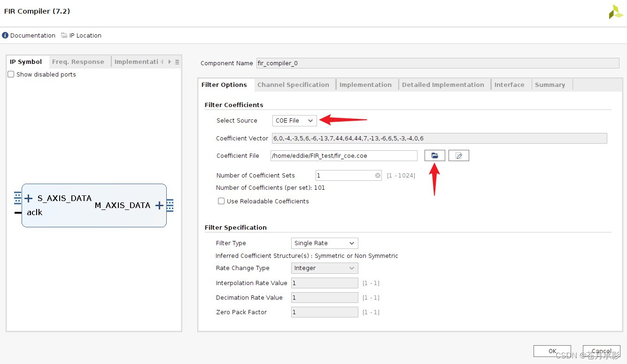Click the Inferred Coefficient Structure(s) text
This screenshot has height=364, width=627.
[307, 256]
